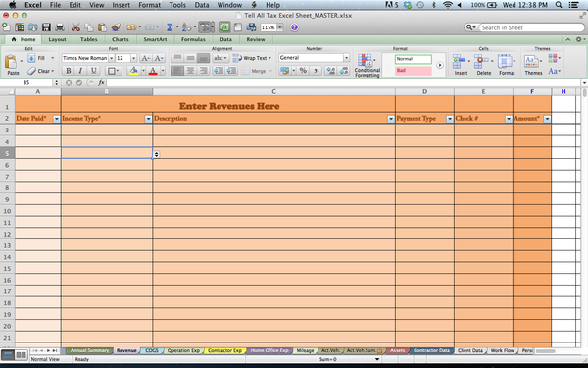This screenshot has height=368, width=588.
Task: Open the Layout ribbon tab
Action: [x=57, y=39]
